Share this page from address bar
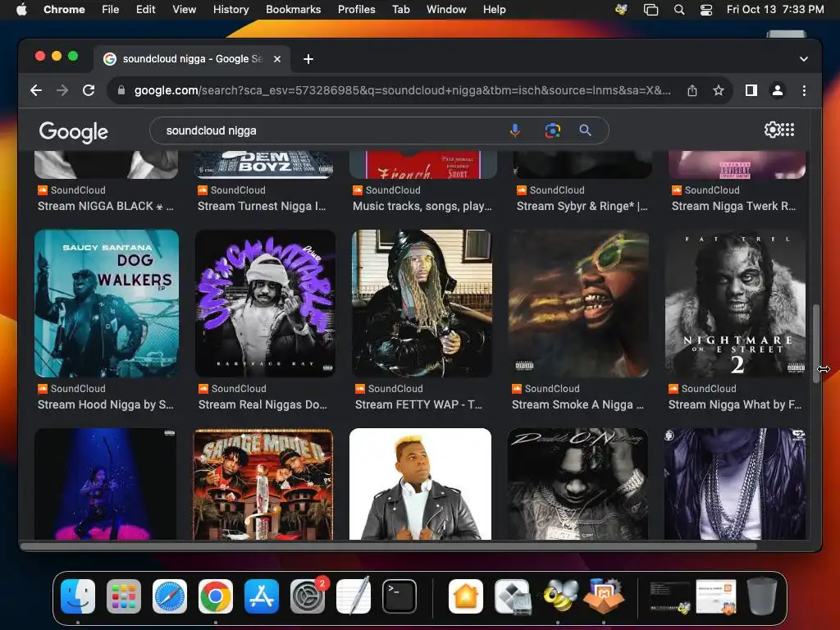840x630 pixels. [692, 90]
